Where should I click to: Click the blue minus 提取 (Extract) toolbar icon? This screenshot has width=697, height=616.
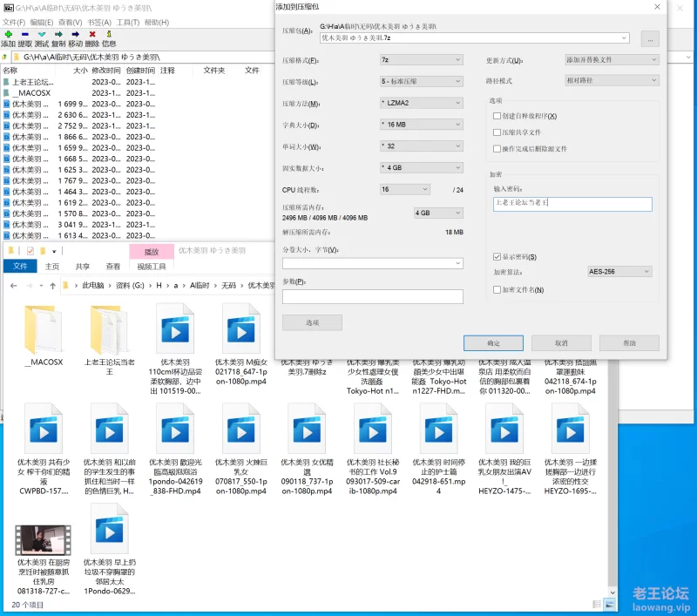pyautogui.click(x=24, y=35)
